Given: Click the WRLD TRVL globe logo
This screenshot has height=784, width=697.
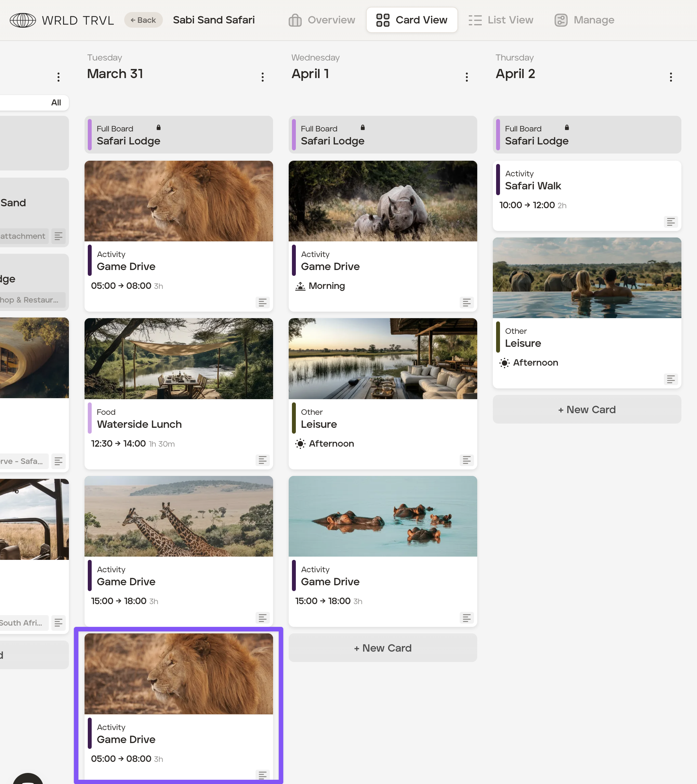Looking at the screenshot, I should click(x=23, y=20).
